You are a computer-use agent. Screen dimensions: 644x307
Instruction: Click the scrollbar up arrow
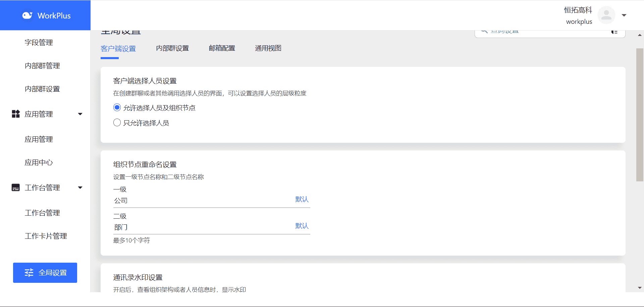point(640,35)
